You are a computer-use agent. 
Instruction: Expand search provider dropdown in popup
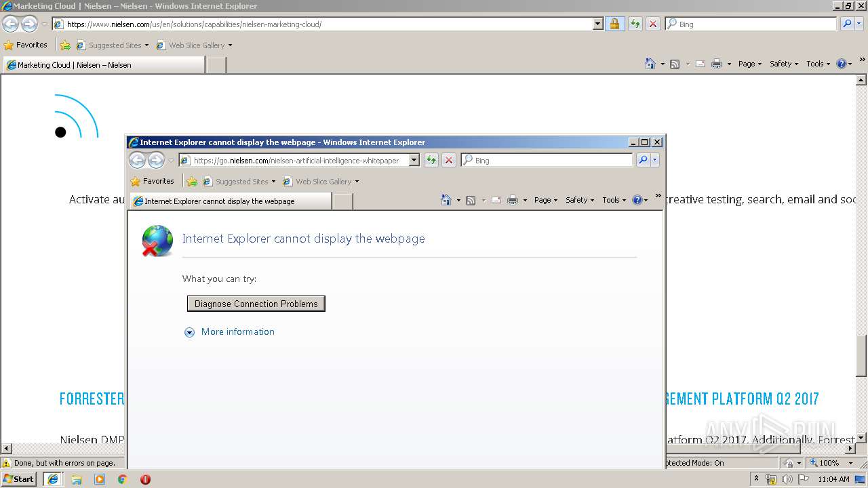654,161
